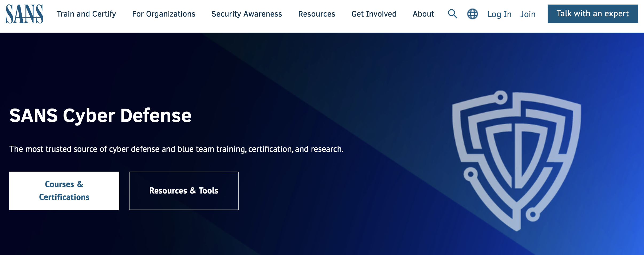Click the Log In link
This screenshot has width=644, height=255.
499,14
